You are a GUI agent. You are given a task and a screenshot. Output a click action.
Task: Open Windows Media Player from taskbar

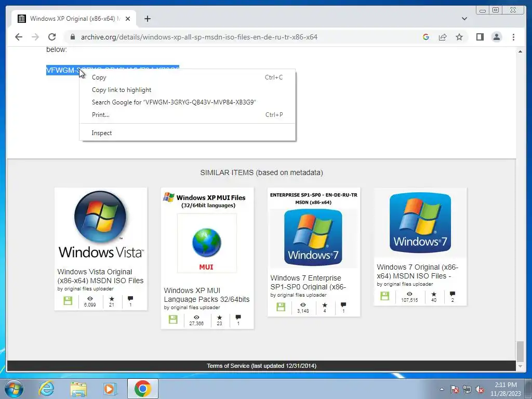[110, 389]
